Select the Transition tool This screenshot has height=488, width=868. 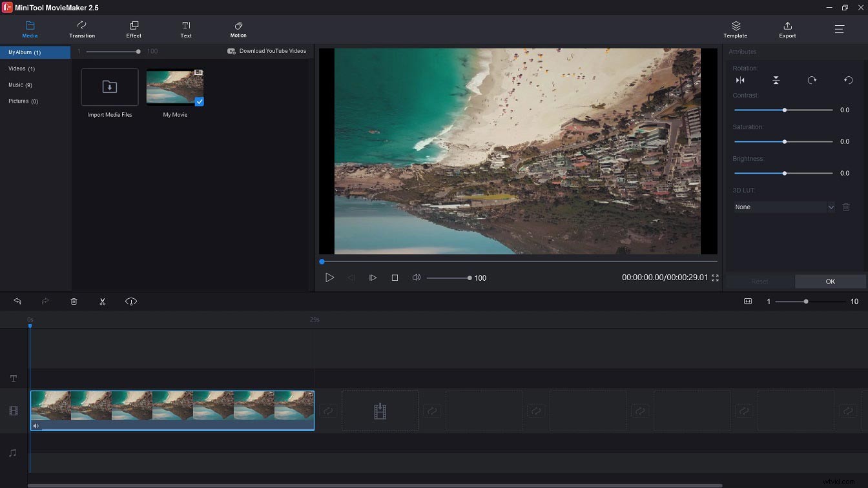pyautogui.click(x=82, y=29)
